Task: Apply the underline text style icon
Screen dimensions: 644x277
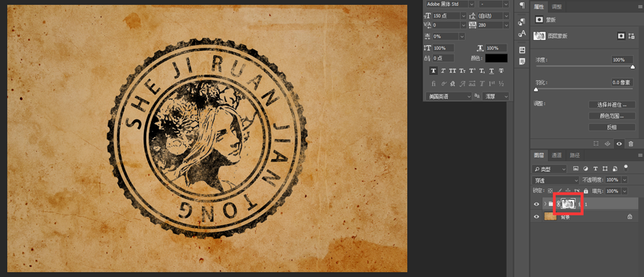Action: coord(491,71)
